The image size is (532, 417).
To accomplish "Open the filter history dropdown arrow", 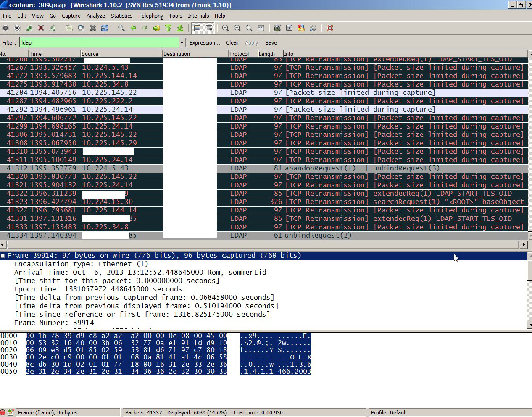I will point(182,42).
